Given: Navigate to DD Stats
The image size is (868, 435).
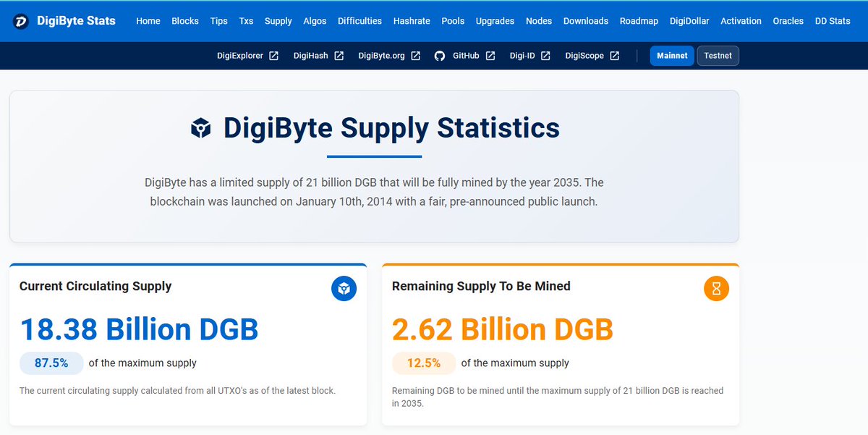Looking at the screenshot, I should coord(833,21).
